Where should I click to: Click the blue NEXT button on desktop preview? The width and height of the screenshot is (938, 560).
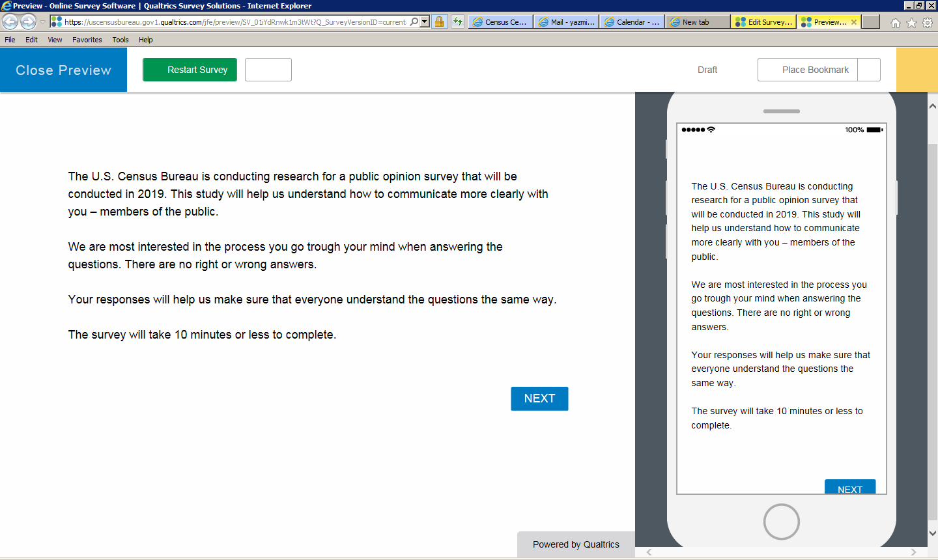539,399
